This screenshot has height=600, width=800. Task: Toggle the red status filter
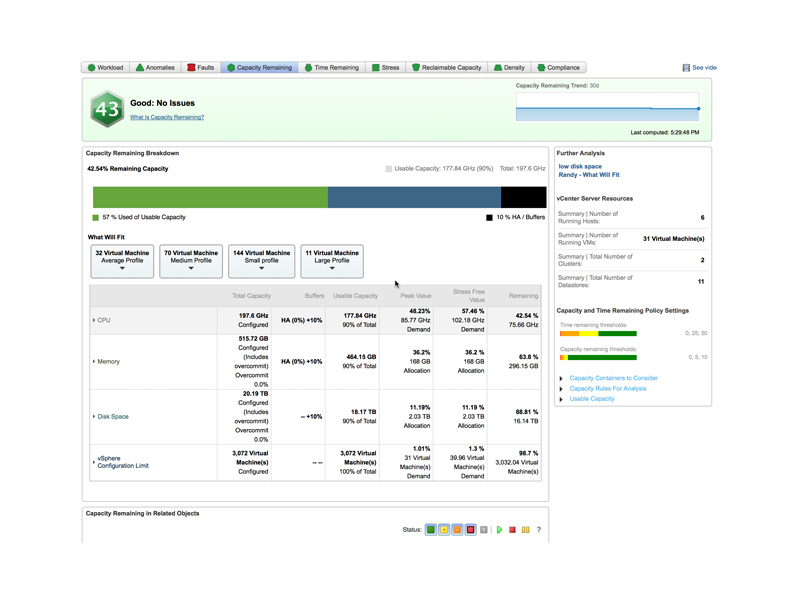coord(470,530)
